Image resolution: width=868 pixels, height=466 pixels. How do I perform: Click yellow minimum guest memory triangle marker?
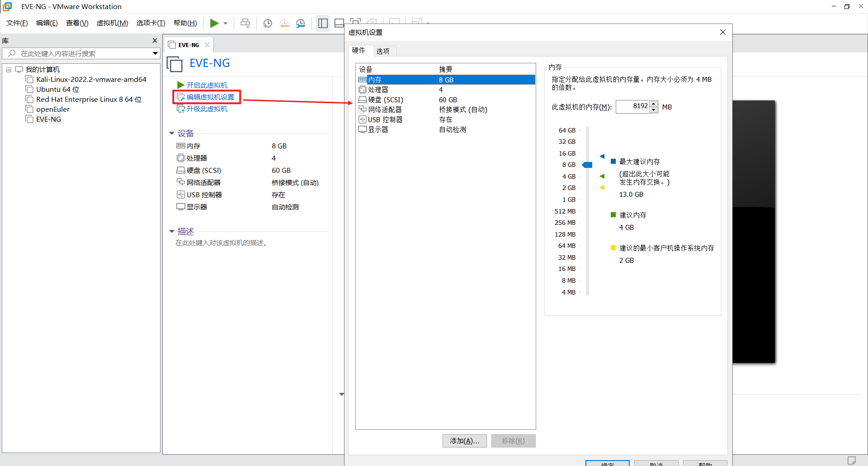click(602, 187)
